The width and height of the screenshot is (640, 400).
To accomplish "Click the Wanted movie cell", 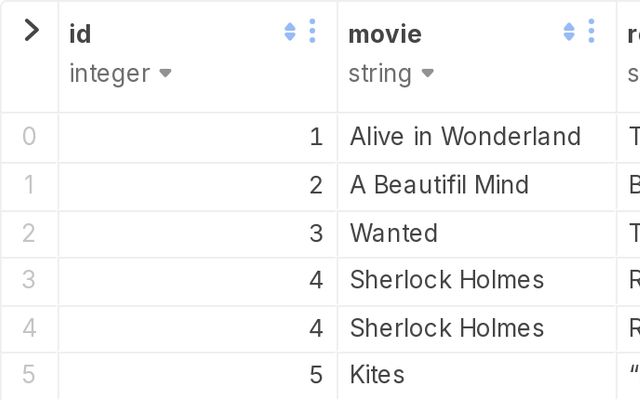I will (x=394, y=233).
